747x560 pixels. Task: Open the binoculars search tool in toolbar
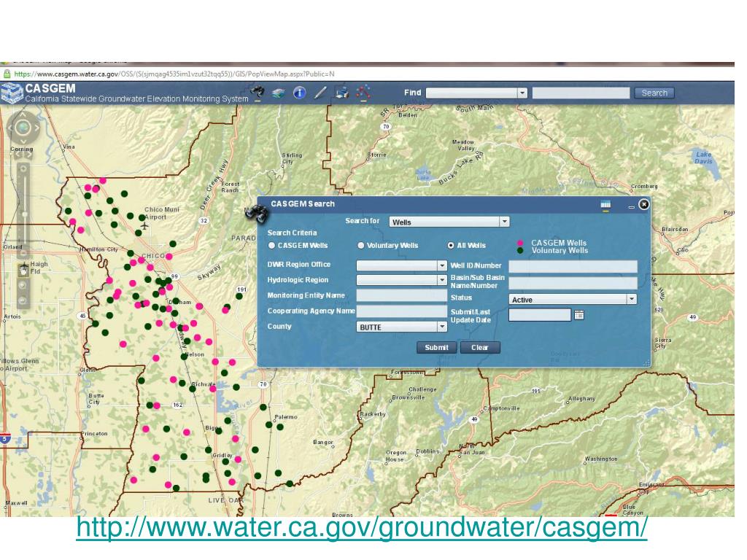pyautogui.click(x=258, y=91)
